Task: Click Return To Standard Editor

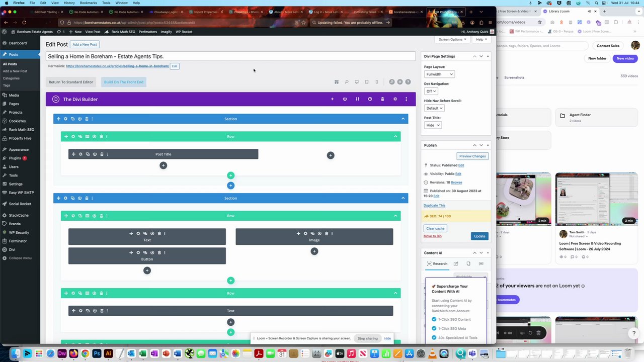Action: point(71,82)
